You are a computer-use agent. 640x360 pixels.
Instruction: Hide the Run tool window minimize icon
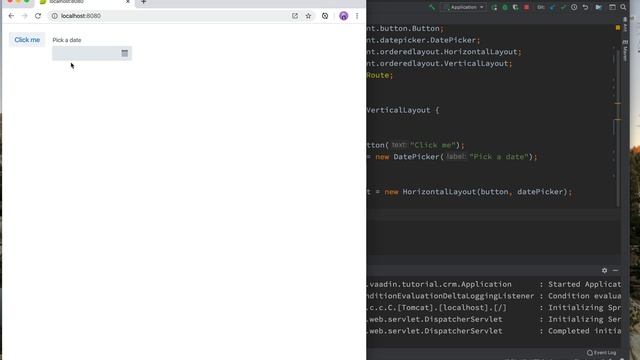[x=616, y=271]
